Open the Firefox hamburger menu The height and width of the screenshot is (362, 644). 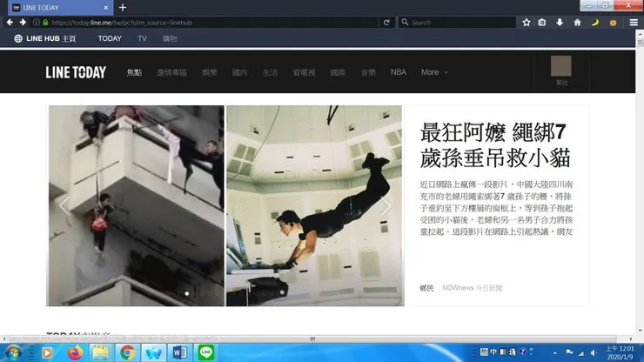(634, 22)
